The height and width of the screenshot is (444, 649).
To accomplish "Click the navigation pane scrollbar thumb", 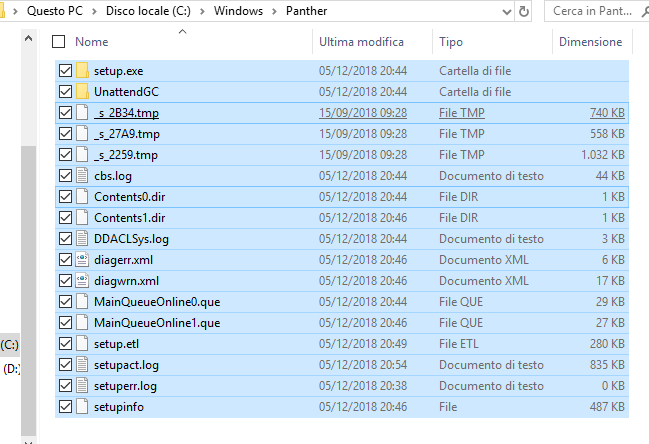I will (x=29, y=290).
